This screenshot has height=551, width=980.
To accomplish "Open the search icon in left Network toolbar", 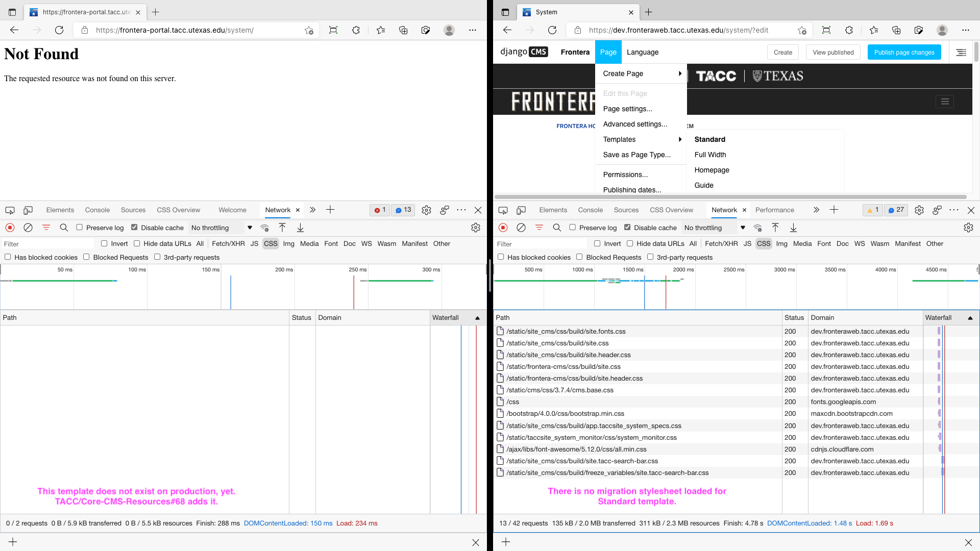I will (x=64, y=228).
